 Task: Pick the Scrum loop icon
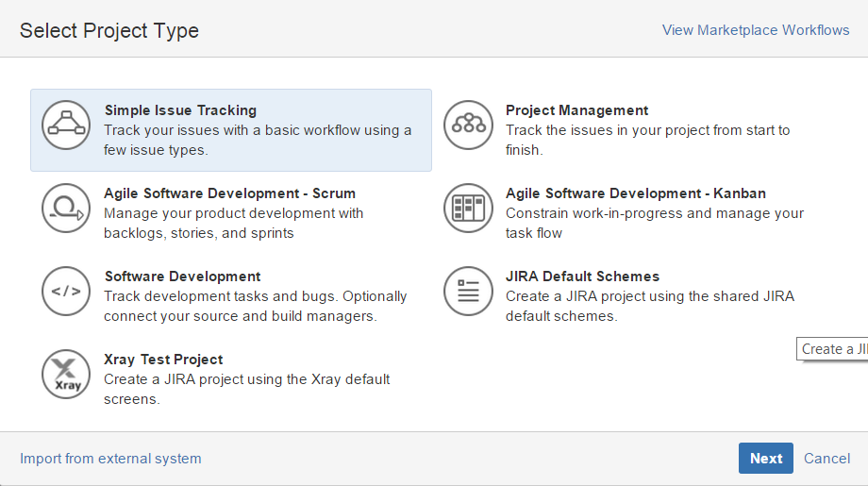[66, 209]
